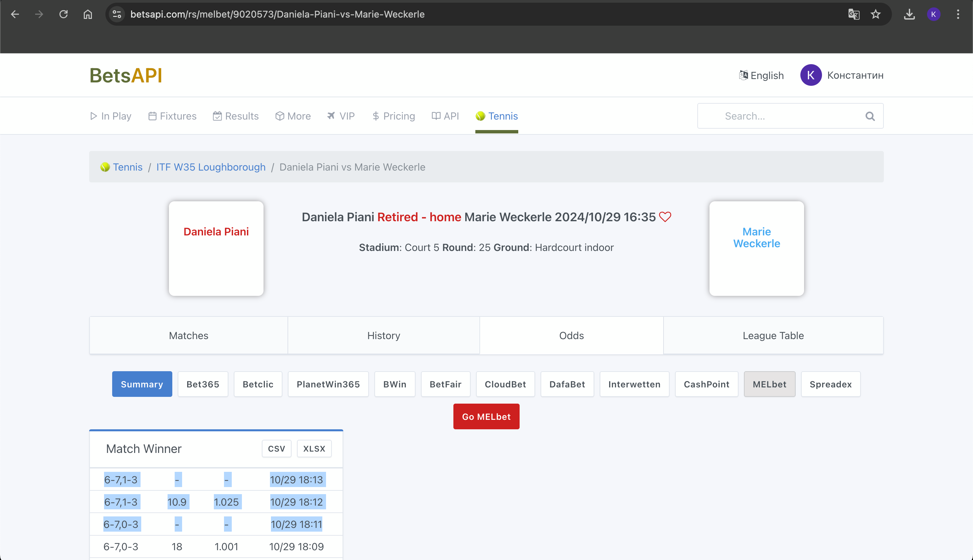973x560 pixels.
Task: Reload the page using the refresh icon
Action: point(64,14)
